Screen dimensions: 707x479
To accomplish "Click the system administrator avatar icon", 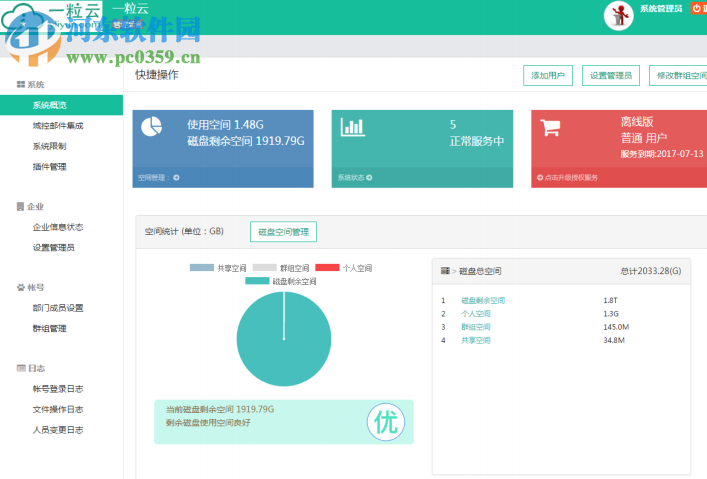I will click(x=619, y=15).
